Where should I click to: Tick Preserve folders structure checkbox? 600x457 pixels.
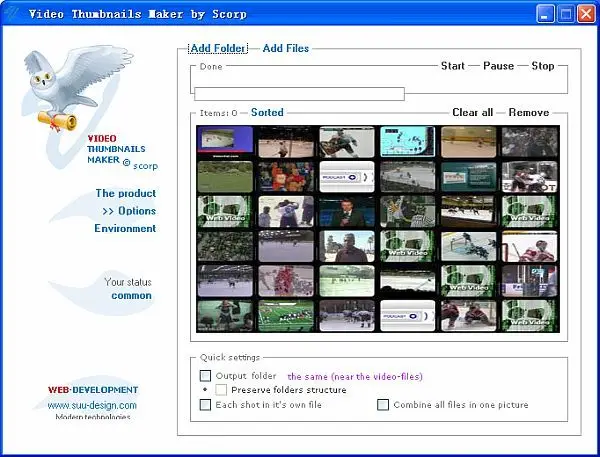[x=221, y=390]
